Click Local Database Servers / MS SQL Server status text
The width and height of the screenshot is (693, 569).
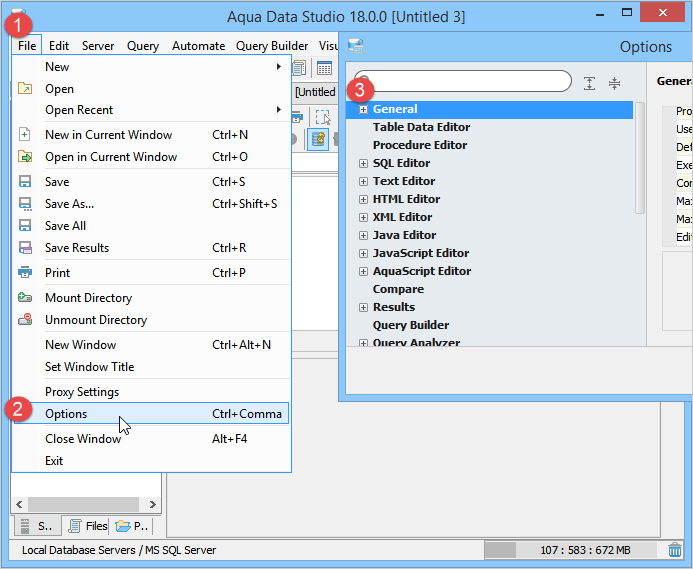[119, 550]
